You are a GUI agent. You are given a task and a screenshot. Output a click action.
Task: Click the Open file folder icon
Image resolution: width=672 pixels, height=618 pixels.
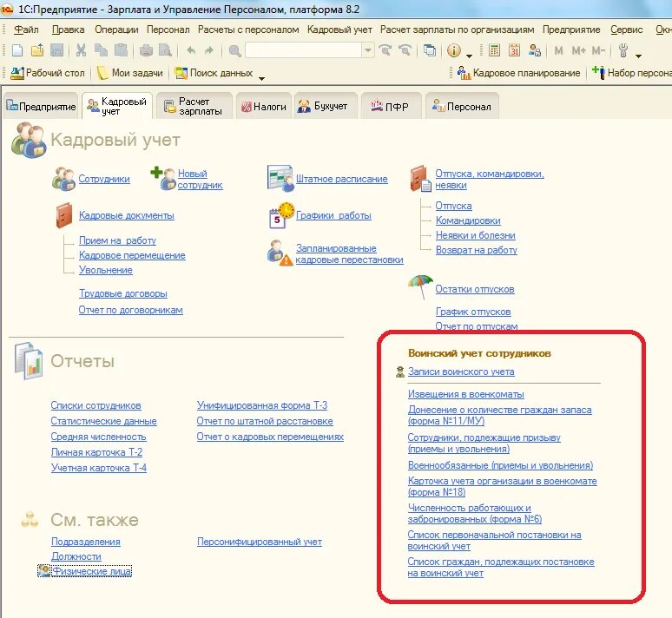tap(37, 50)
